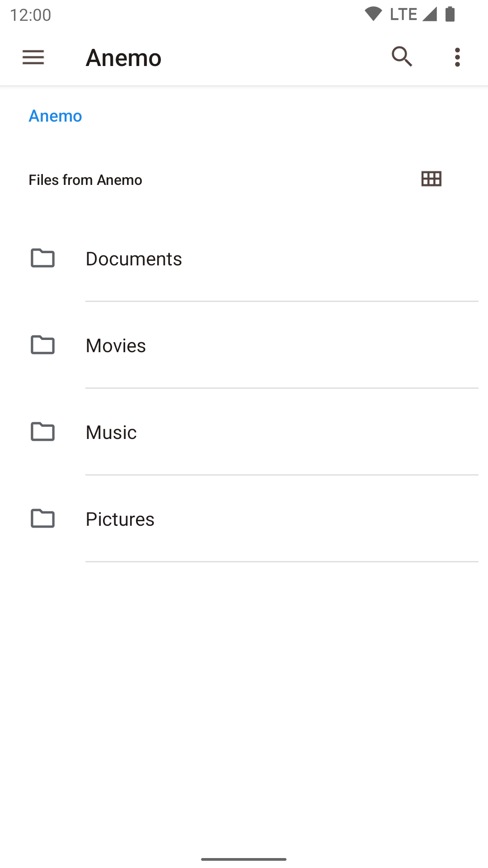The height and width of the screenshot is (868, 488).
Task: Open the Documents folder
Action: [x=244, y=259]
